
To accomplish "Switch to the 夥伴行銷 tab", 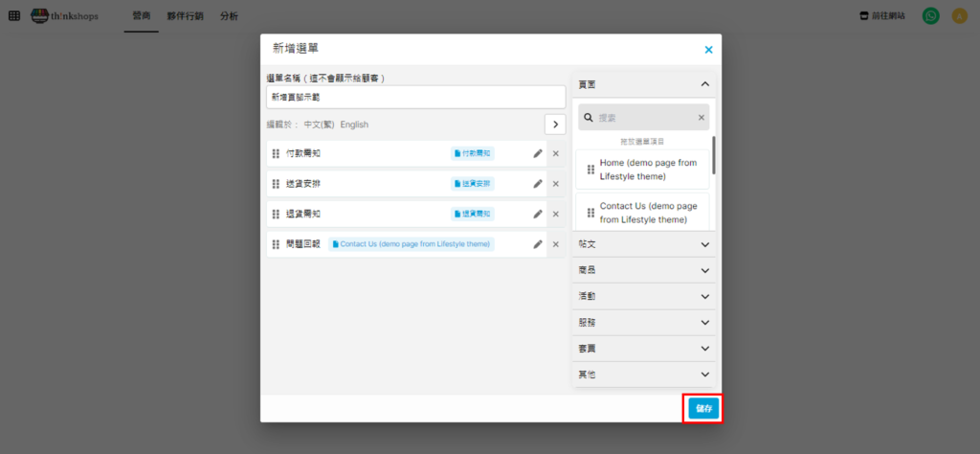I will pos(184,16).
